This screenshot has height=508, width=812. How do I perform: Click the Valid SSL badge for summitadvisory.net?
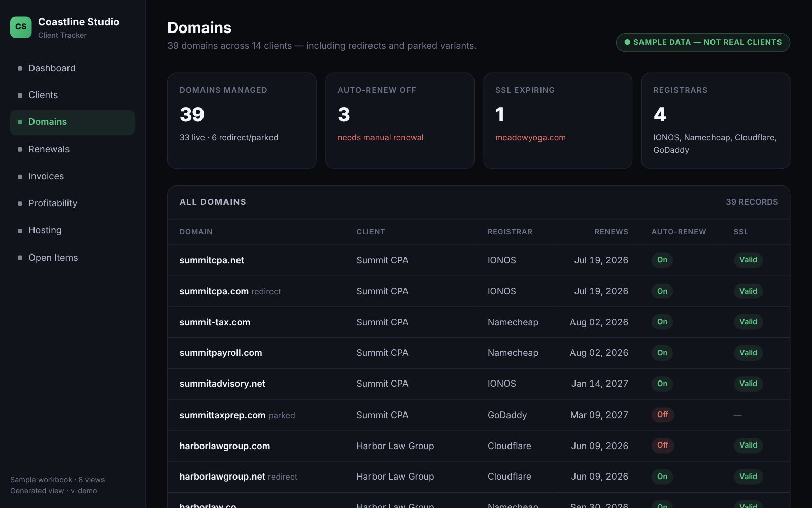point(748,384)
